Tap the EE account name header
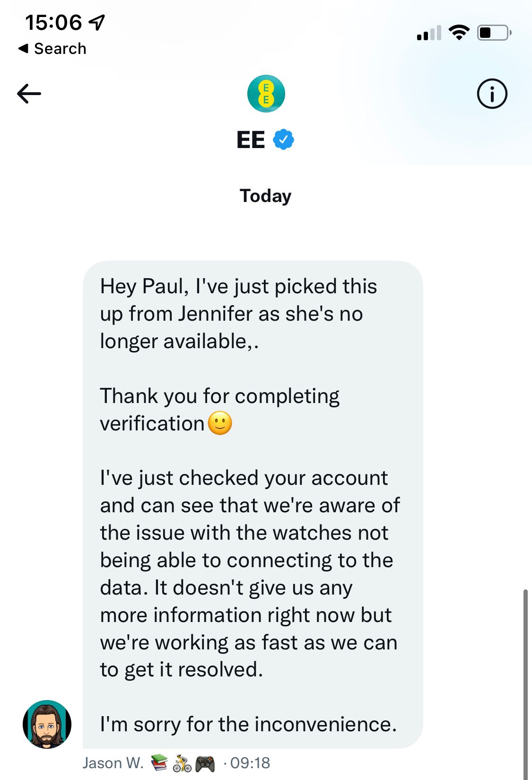532x780 pixels. pos(251,140)
